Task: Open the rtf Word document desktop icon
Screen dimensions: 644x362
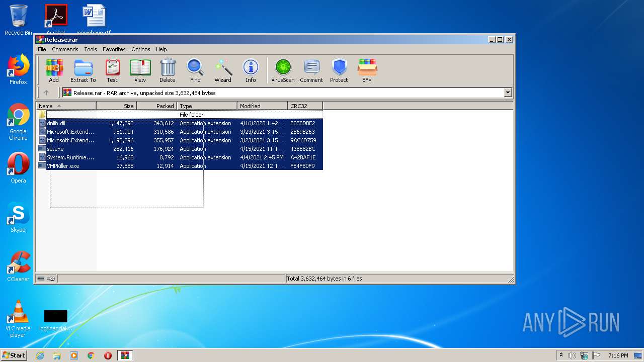Action: pos(94,20)
